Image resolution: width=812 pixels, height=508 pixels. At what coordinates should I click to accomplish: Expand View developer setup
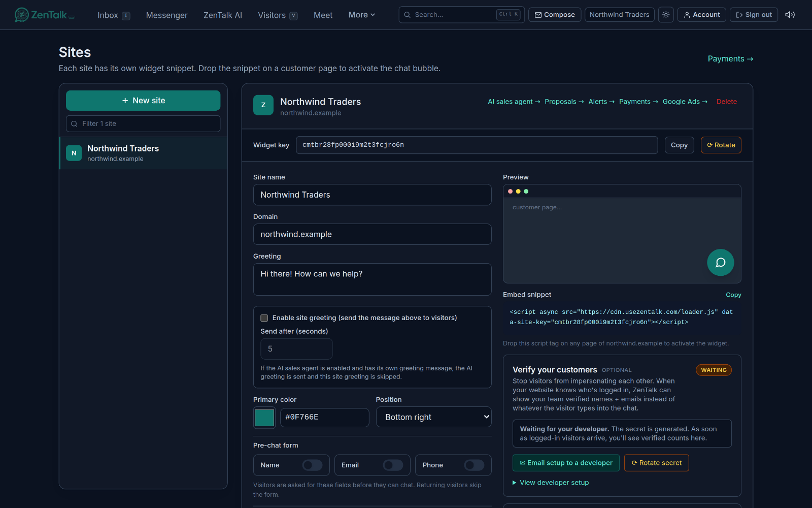click(x=551, y=483)
